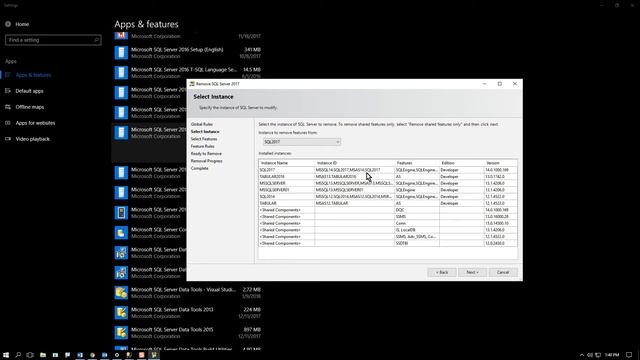Click Feature Rules step in wizard sidebar
The height and width of the screenshot is (360, 640).
(202, 146)
